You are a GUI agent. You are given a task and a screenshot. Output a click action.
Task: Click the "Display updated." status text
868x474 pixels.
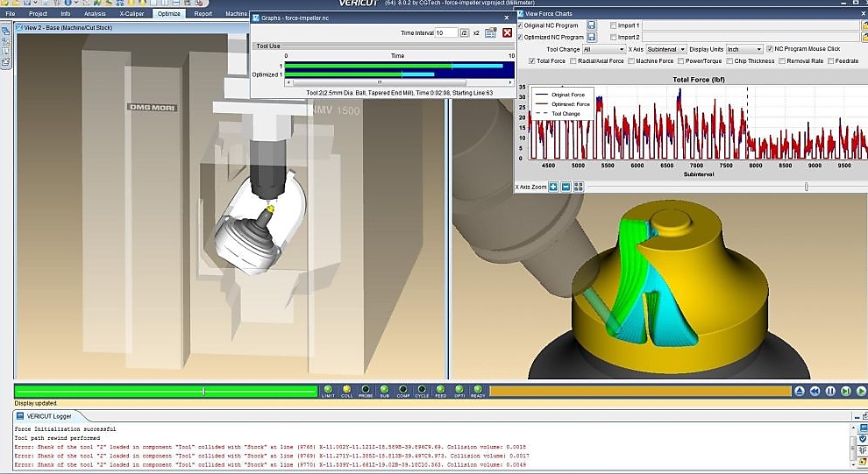coord(36,403)
